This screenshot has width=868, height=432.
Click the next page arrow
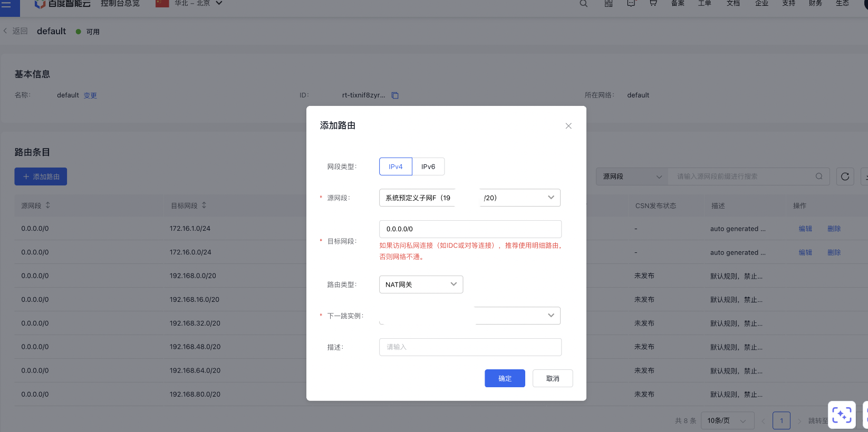pos(799,420)
